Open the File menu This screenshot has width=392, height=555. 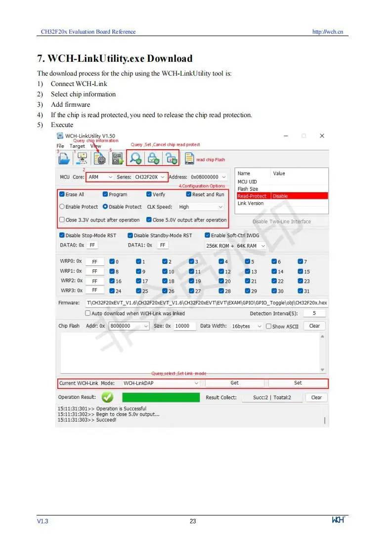point(60,146)
